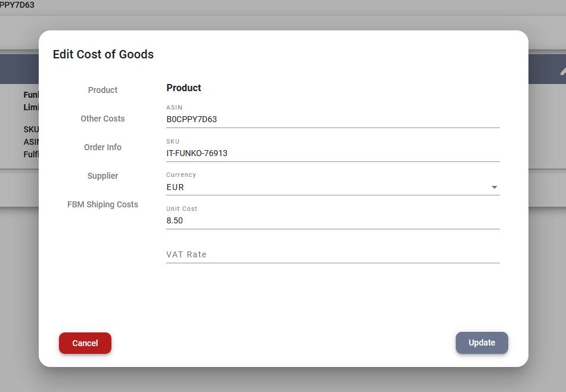Image resolution: width=566 pixels, height=392 pixels.
Task: Click the Currency field label
Action: pyautogui.click(x=181, y=175)
